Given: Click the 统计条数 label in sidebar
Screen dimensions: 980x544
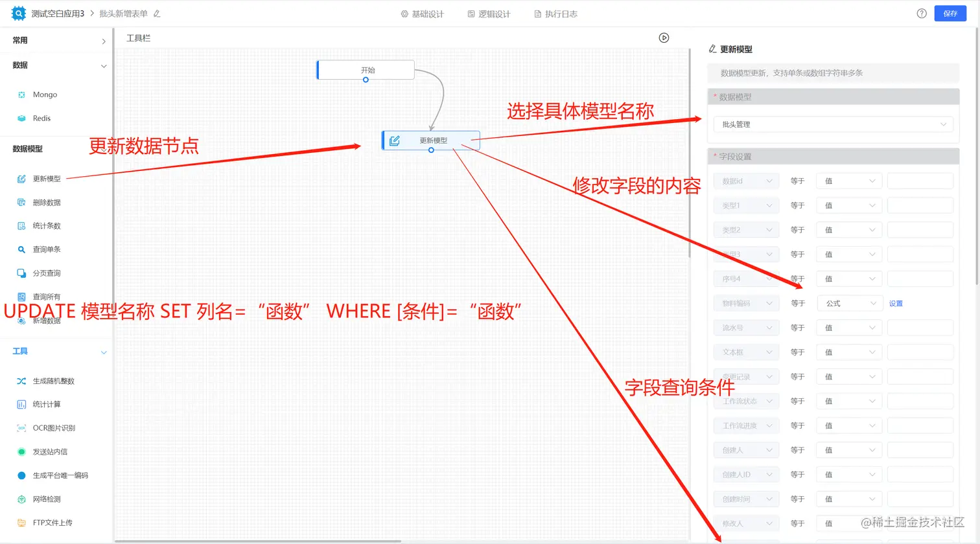Looking at the screenshot, I should pos(47,226).
